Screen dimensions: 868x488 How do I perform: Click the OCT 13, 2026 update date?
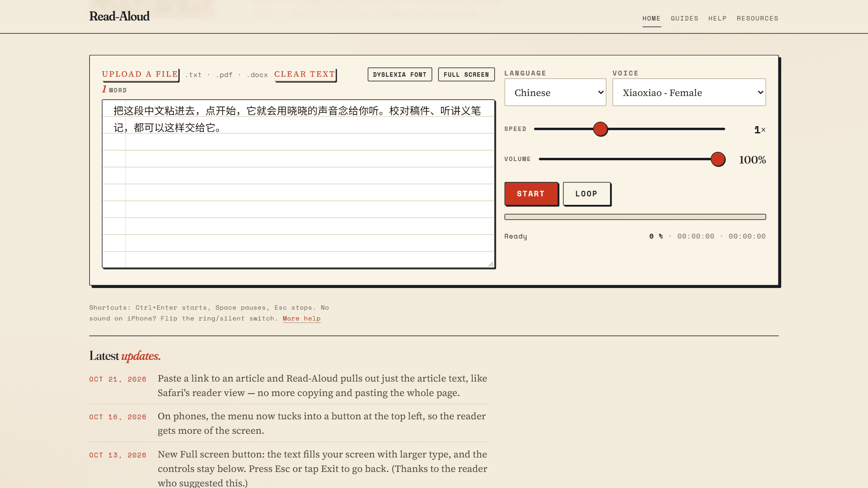click(x=118, y=455)
